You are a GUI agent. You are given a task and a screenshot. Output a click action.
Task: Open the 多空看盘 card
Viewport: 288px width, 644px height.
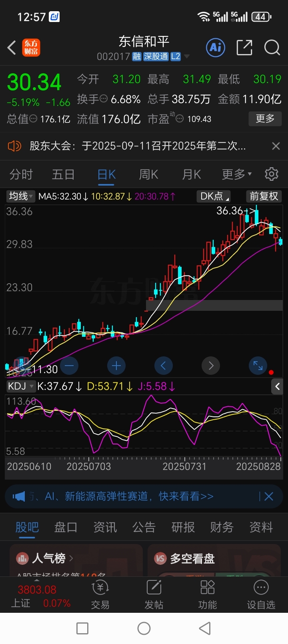click(x=214, y=560)
